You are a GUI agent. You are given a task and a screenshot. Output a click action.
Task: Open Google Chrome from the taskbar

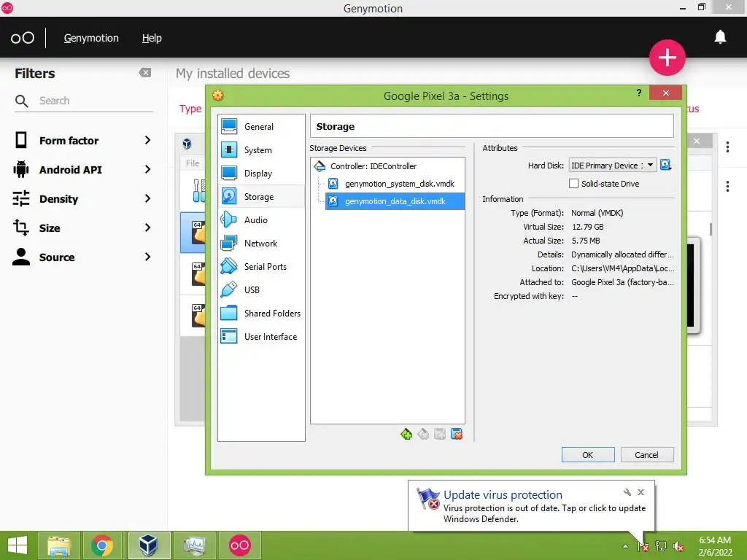(x=102, y=545)
